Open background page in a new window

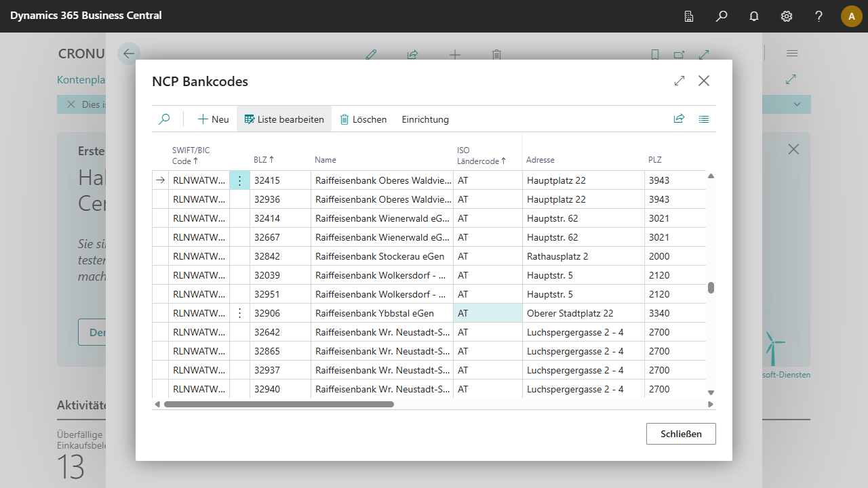tap(679, 55)
